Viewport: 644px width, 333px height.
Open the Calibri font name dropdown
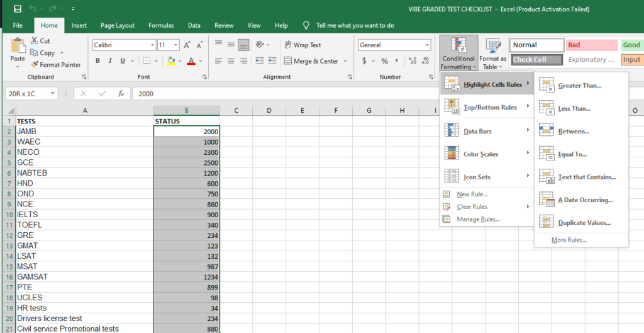point(152,45)
